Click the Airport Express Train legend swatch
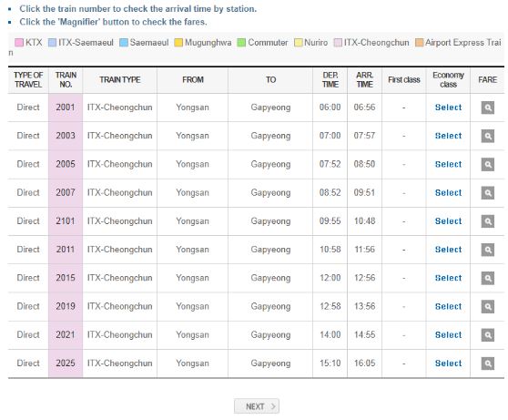The image size is (508, 420). (419, 43)
